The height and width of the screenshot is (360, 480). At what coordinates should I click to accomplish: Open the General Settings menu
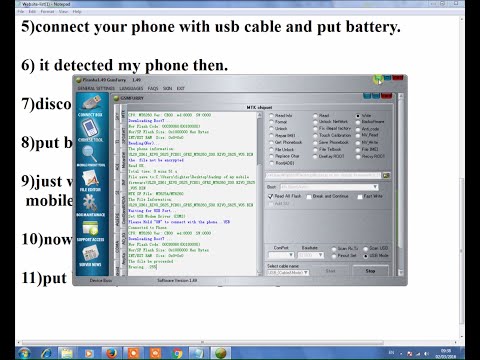coord(96,88)
